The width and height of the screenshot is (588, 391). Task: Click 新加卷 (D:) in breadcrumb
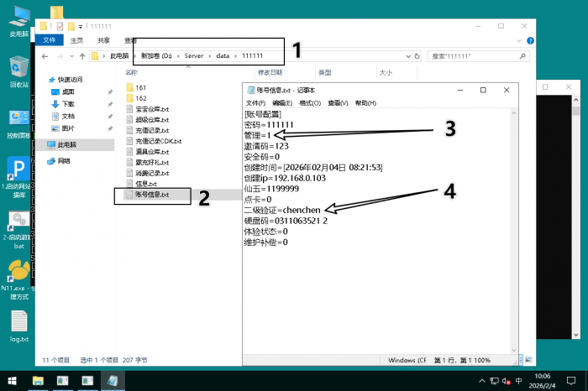point(156,56)
